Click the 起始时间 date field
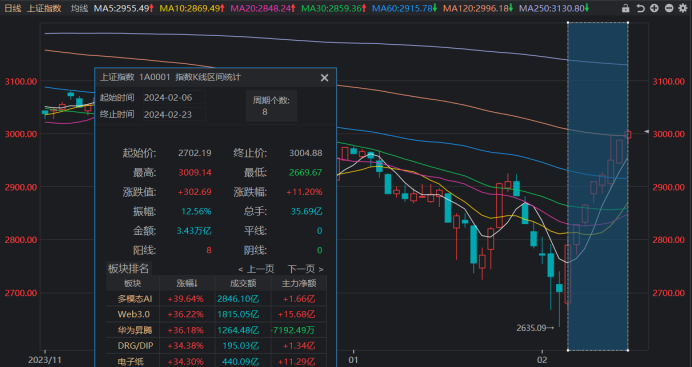This screenshot has height=367, width=692. (174, 97)
